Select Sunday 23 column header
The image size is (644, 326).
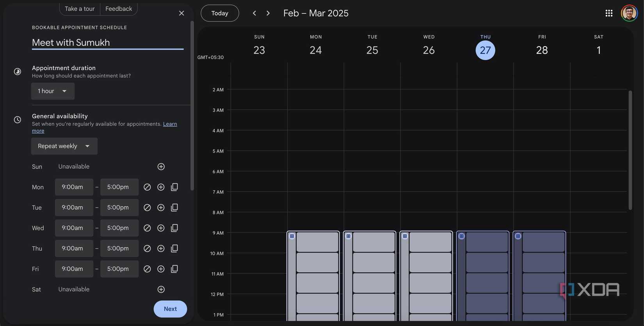[x=259, y=46]
